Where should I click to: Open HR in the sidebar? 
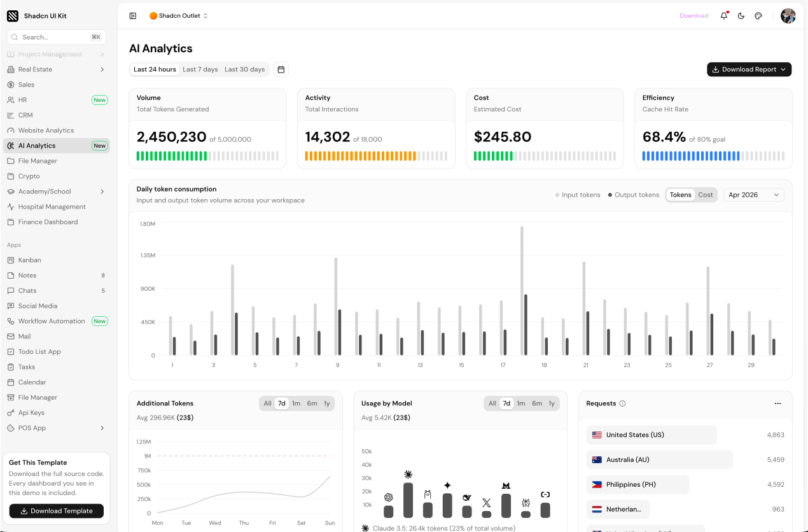coord(57,100)
